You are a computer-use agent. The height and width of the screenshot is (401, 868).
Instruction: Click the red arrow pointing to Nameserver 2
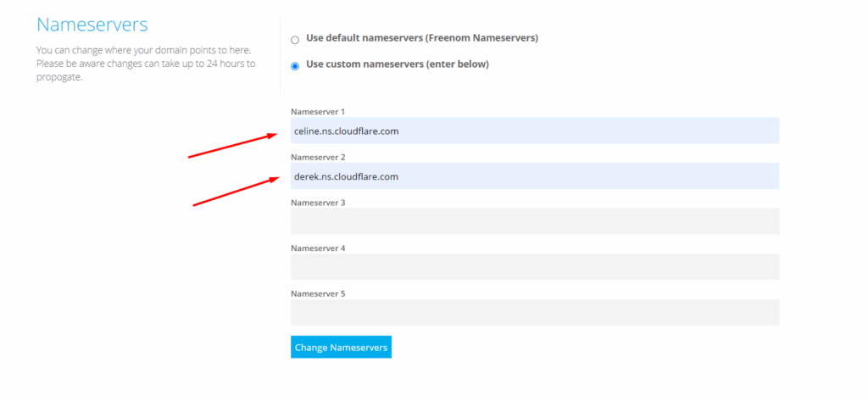click(x=236, y=191)
